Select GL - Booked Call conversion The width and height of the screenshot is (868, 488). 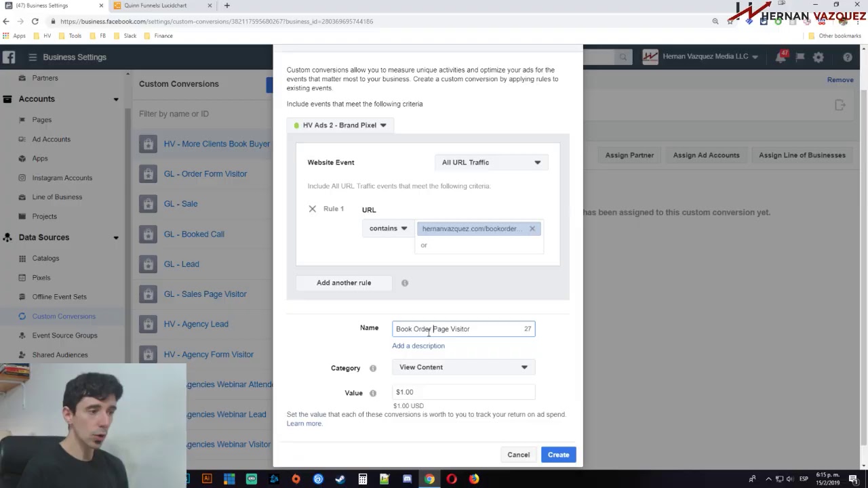click(194, 234)
